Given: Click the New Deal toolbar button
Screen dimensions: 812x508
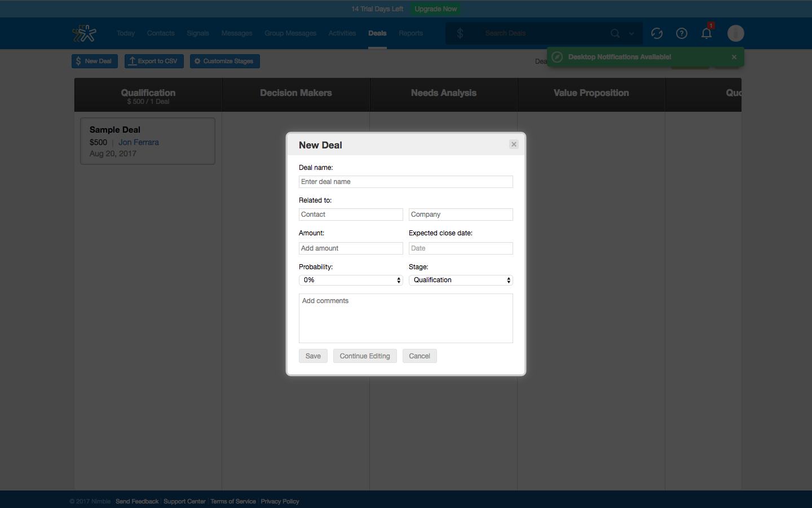Looking at the screenshot, I should [x=95, y=61].
